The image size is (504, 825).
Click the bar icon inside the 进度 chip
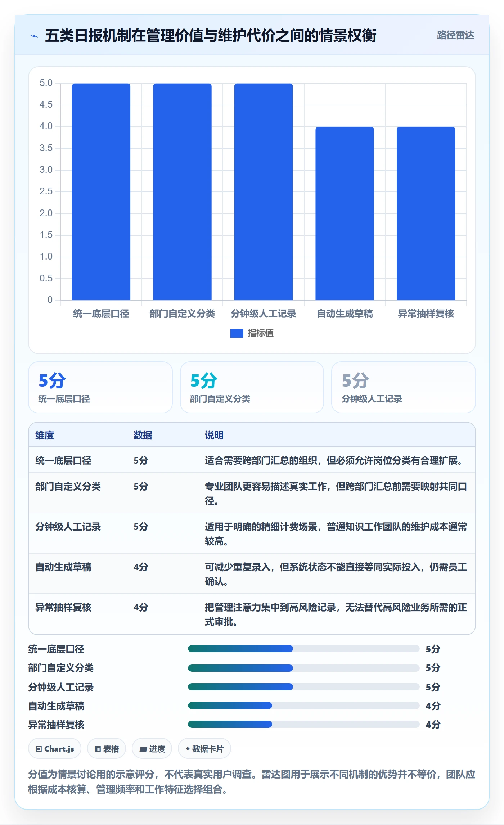coord(143,749)
